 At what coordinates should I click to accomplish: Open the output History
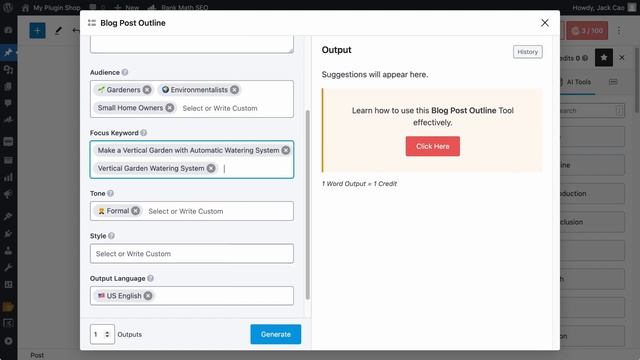click(527, 52)
